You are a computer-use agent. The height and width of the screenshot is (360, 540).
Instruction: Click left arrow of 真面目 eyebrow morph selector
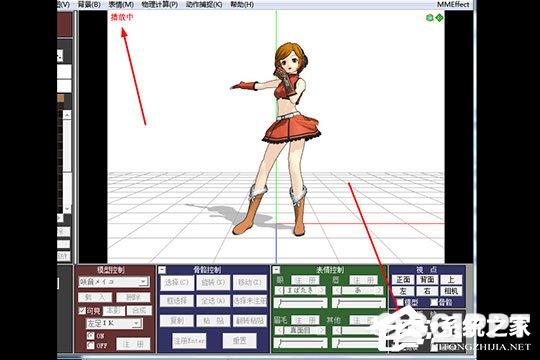[279, 330]
